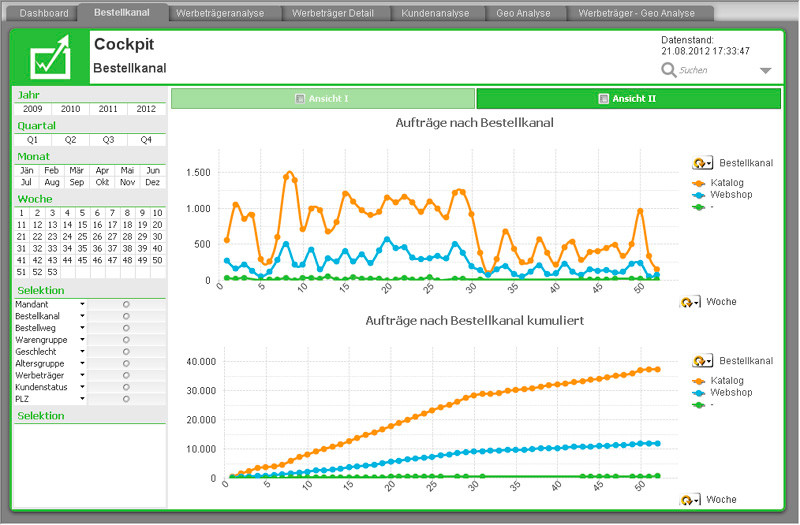Select quarter Q3

(x=108, y=139)
